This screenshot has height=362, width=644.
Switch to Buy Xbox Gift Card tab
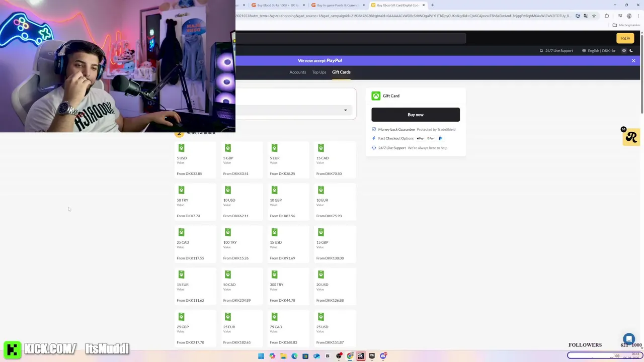397,5
